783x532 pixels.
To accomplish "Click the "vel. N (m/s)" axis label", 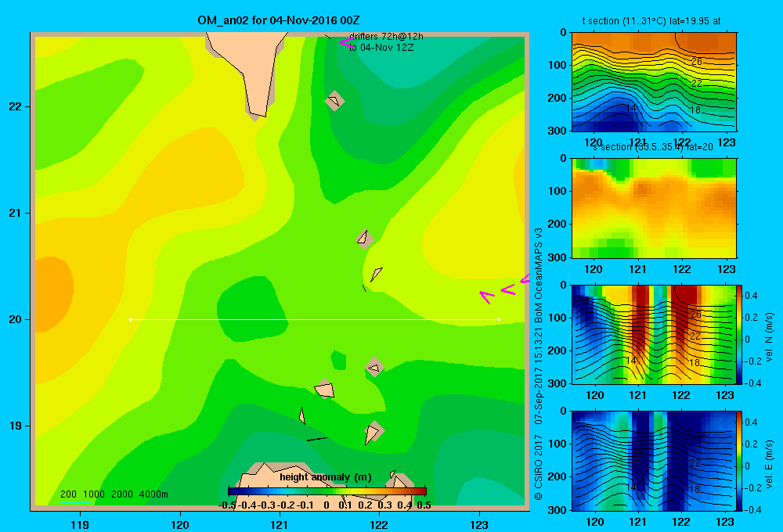I will tap(770, 337).
